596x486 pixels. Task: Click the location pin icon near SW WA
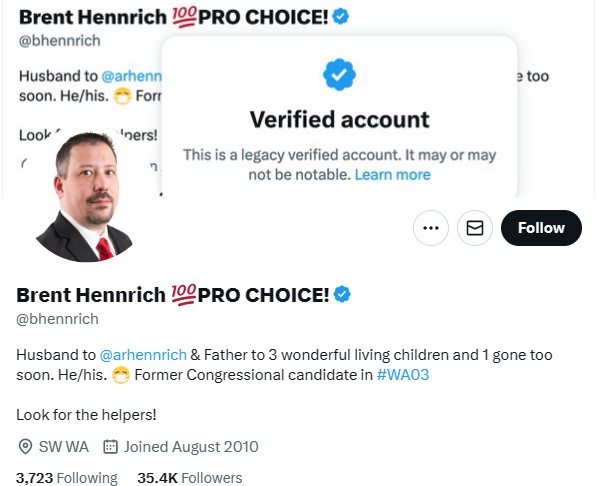pos(25,446)
